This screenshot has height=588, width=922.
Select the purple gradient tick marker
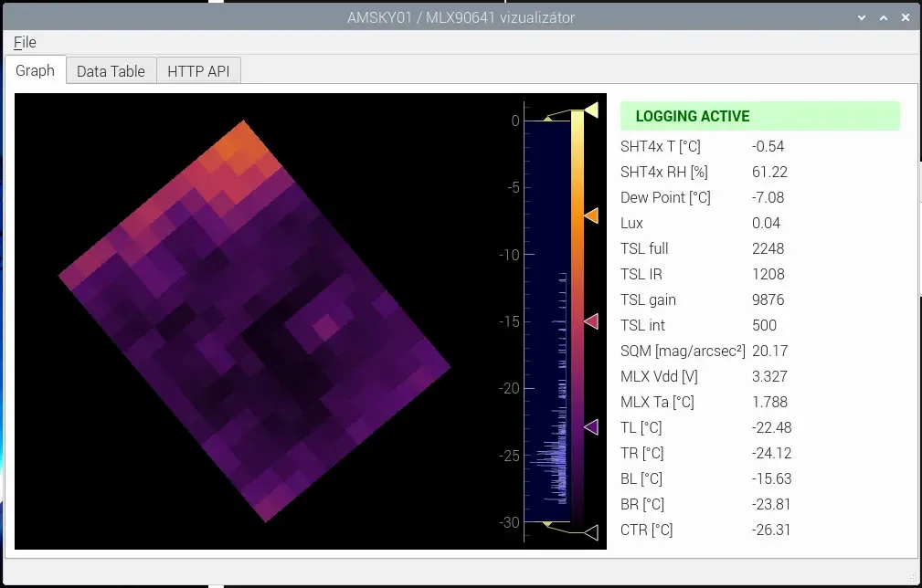[591, 427]
